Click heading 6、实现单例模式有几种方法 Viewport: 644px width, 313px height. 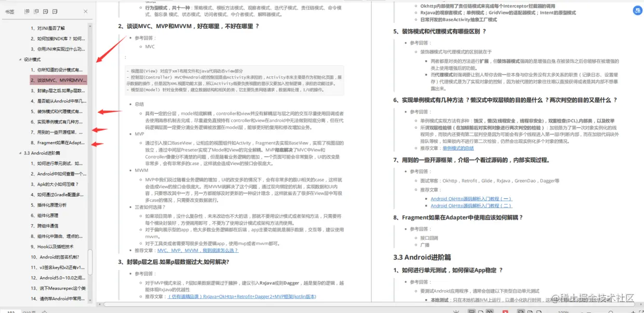point(505,100)
